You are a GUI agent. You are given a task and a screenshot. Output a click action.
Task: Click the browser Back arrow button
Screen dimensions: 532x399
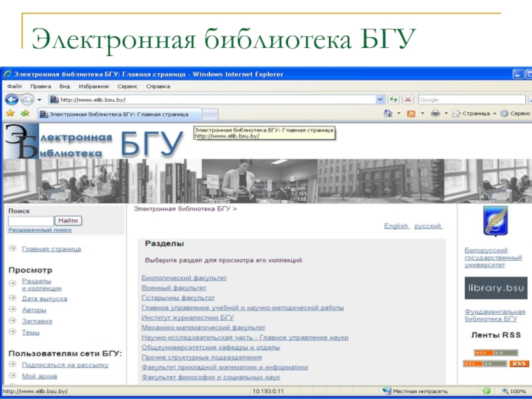point(12,99)
